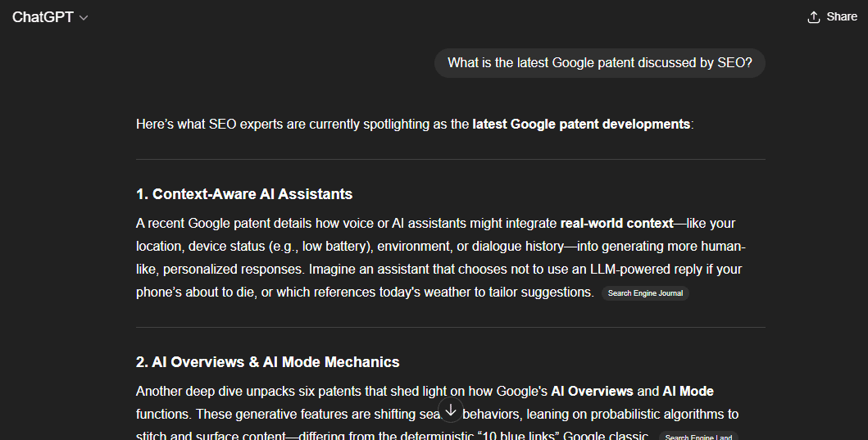Click the scroll-to-bottom arrow button
Viewport: 868px width, 440px height.
coord(451,411)
